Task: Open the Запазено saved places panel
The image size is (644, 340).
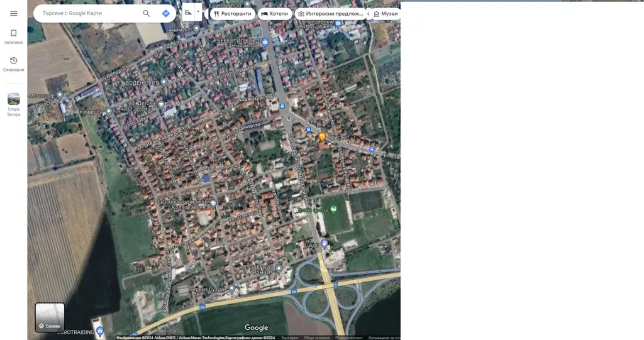Action: [x=13, y=36]
